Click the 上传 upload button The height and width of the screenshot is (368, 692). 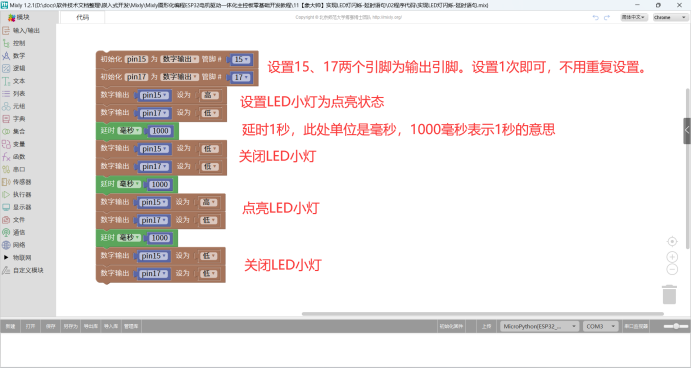[x=486, y=327]
